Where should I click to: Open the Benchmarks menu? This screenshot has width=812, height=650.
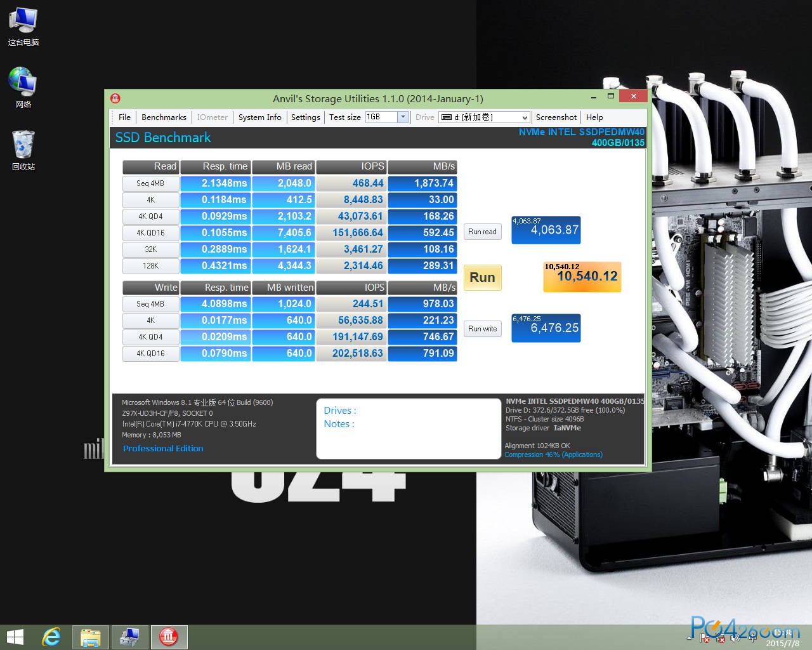pos(164,117)
